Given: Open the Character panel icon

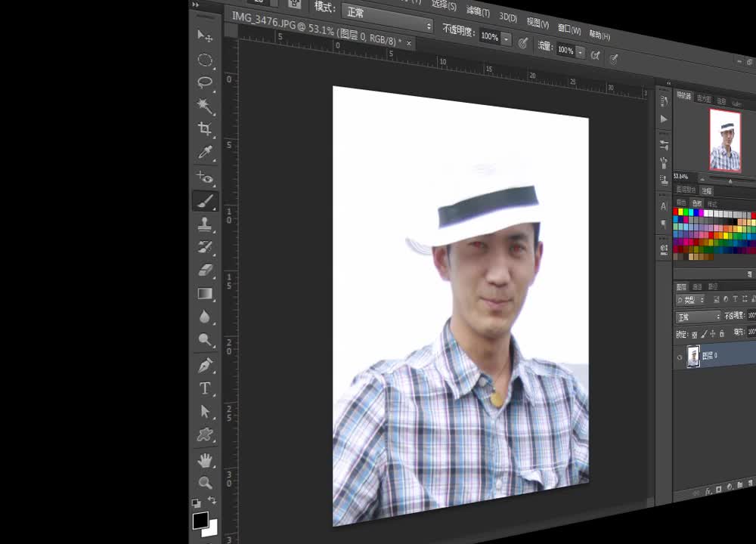Looking at the screenshot, I should (664, 206).
